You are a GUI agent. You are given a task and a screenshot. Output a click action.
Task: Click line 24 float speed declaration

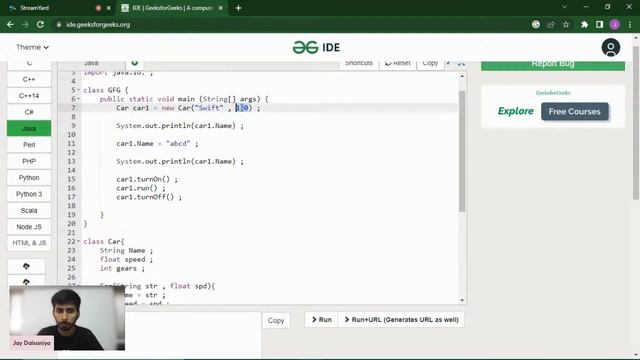(x=126, y=260)
